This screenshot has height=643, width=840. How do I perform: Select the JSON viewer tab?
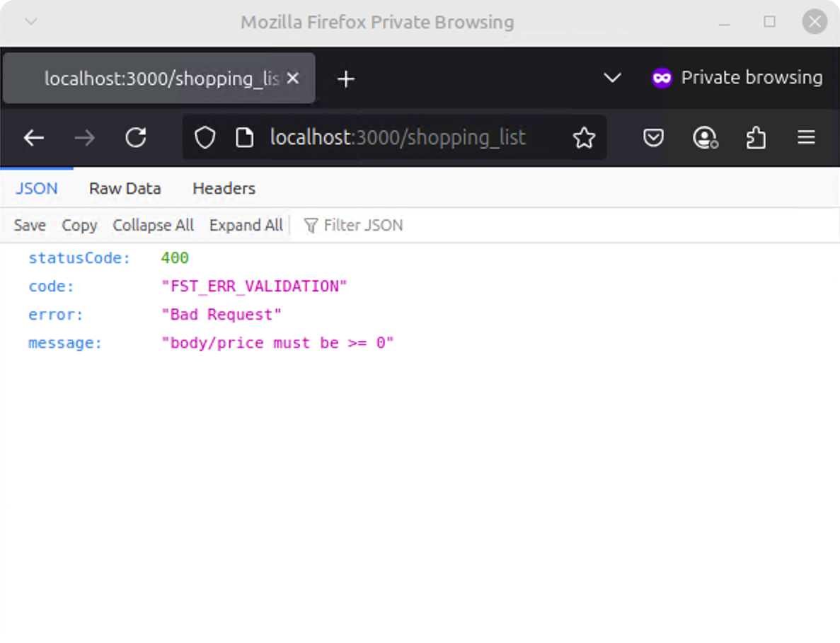[x=37, y=189]
